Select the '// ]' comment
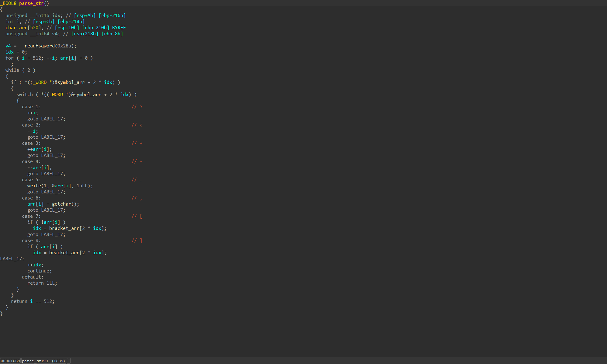607x364 pixels. [x=137, y=241]
